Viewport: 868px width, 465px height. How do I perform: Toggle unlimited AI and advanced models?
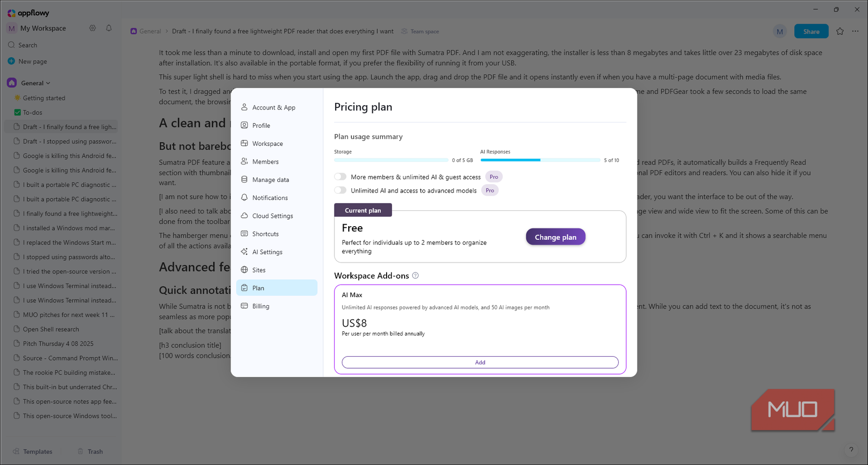pos(340,190)
